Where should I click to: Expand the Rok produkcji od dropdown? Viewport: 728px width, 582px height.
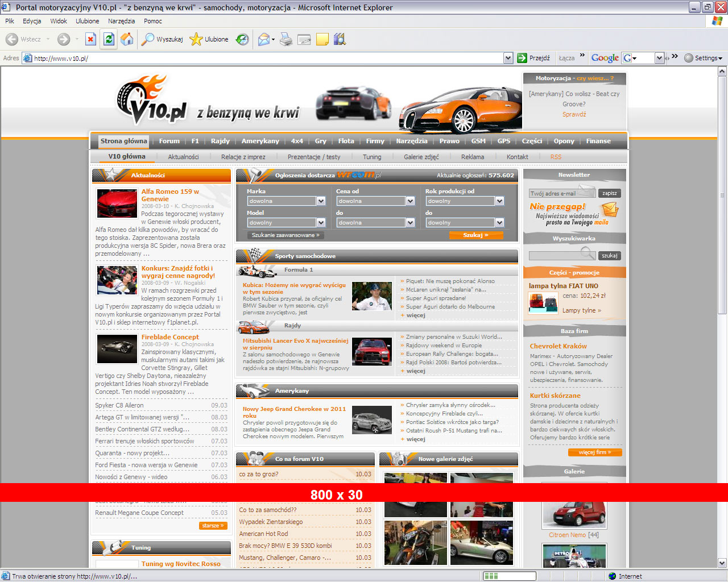(499, 201)
